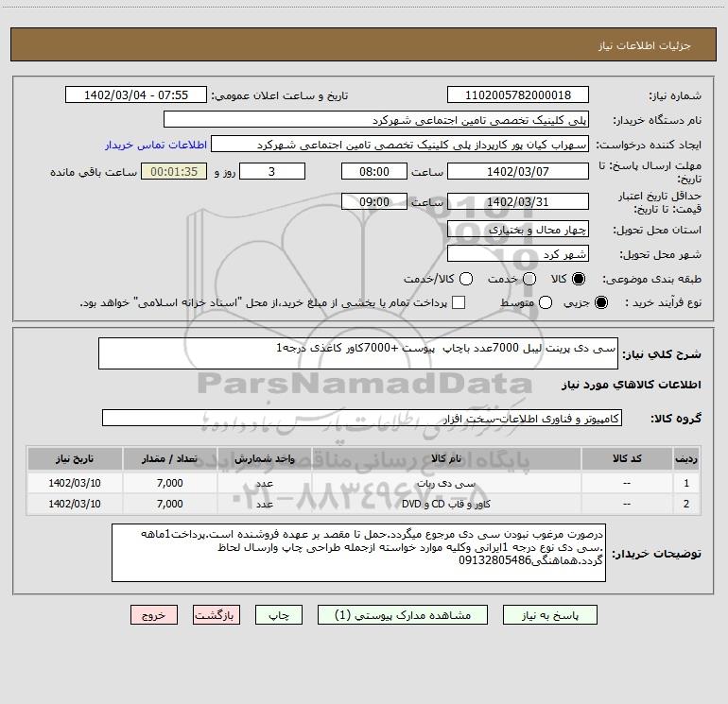Click the جزئیات اطلاعات نیاز header title

click(645, 45)
